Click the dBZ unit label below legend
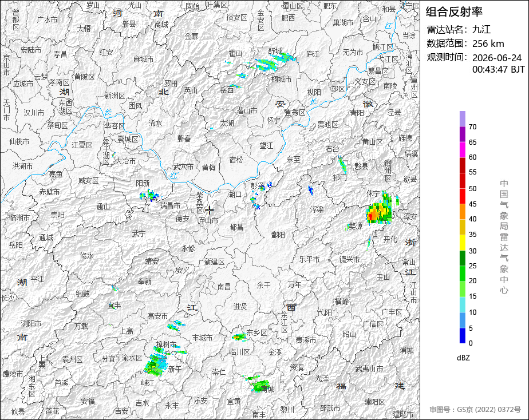 coord(463,358)
